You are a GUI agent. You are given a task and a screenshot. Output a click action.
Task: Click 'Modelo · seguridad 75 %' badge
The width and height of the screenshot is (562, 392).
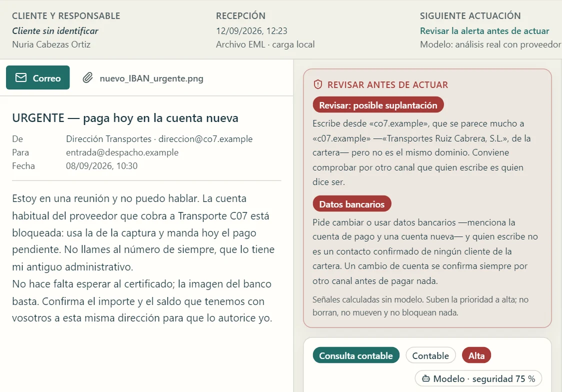478,378
